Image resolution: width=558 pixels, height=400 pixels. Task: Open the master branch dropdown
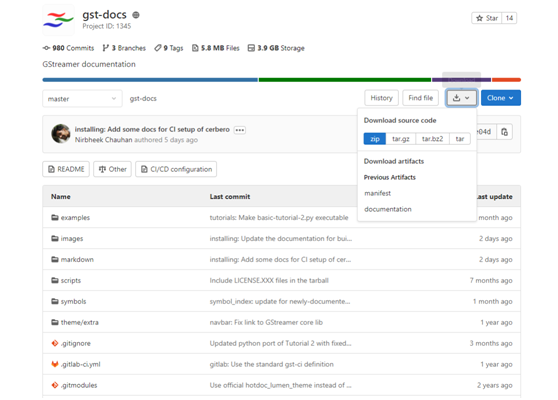82,99
